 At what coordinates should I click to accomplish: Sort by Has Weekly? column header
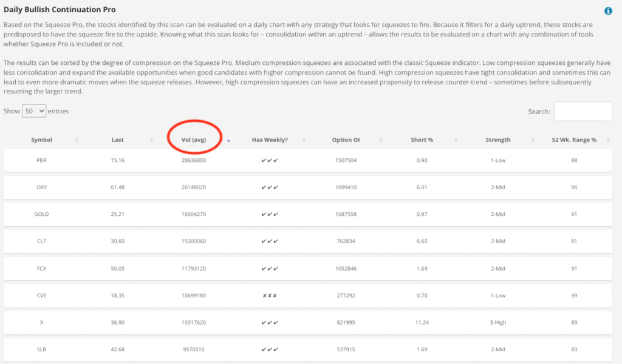270,140
